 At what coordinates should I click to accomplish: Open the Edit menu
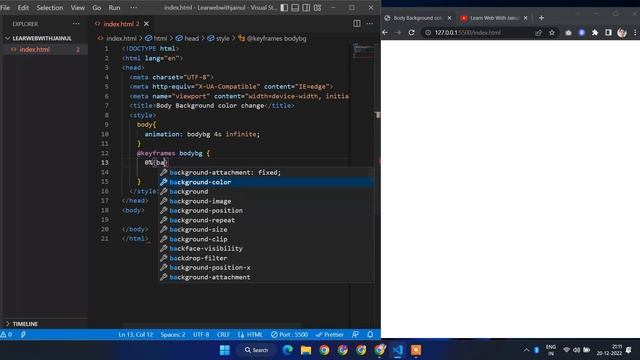click(x=23, y=8)
